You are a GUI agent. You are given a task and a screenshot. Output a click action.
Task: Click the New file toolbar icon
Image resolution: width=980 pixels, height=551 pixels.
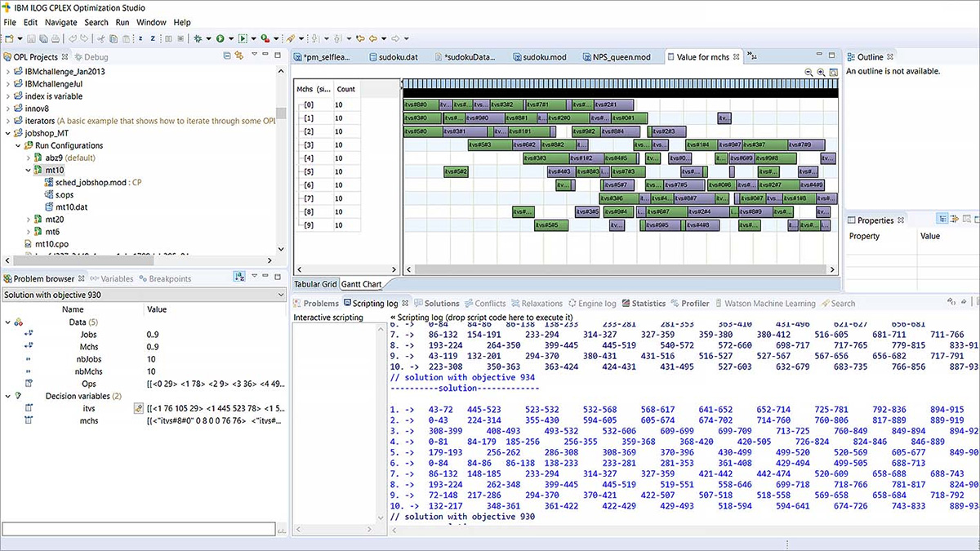pos(11,38)
